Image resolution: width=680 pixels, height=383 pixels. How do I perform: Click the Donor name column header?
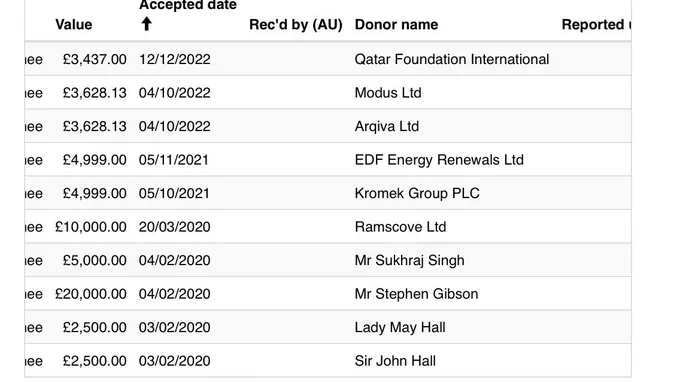pos(396,25)
